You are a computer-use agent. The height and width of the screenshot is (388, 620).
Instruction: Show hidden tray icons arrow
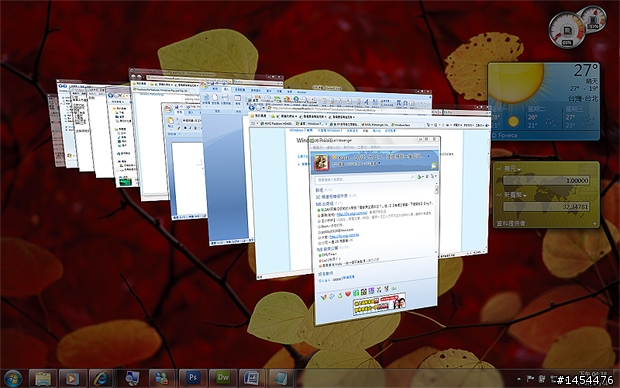(519, 380)
